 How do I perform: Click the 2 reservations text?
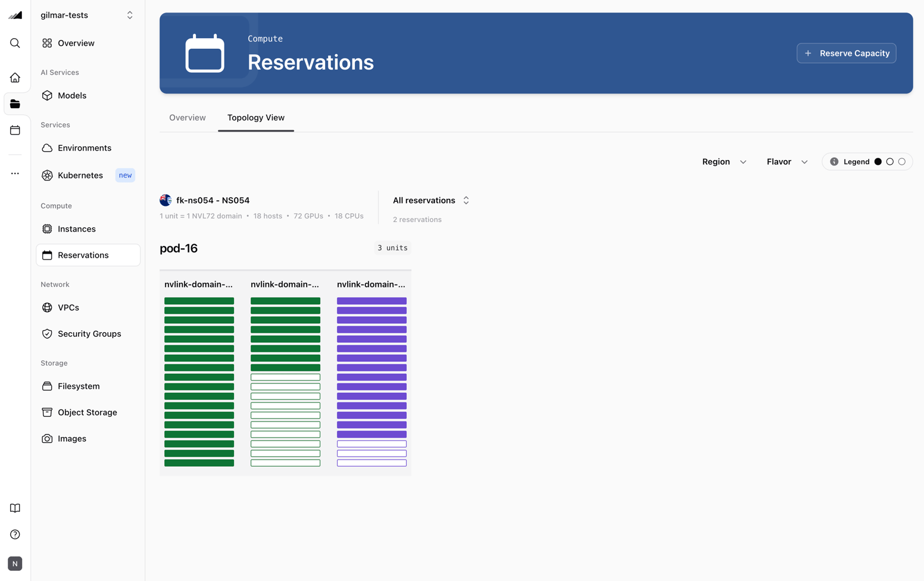point(417,219)
